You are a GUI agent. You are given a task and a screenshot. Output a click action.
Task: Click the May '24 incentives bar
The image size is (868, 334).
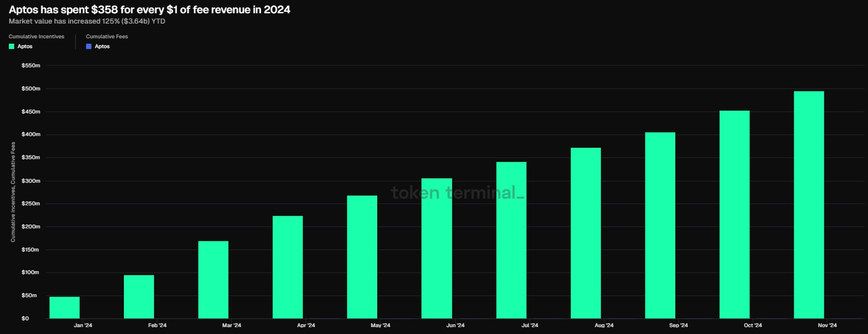[362, 257]
